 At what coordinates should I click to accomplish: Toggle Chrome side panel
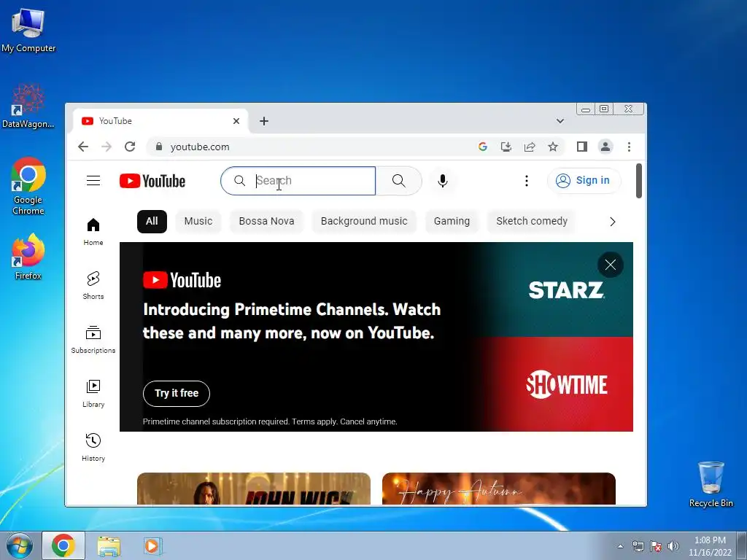pos(581,147)
